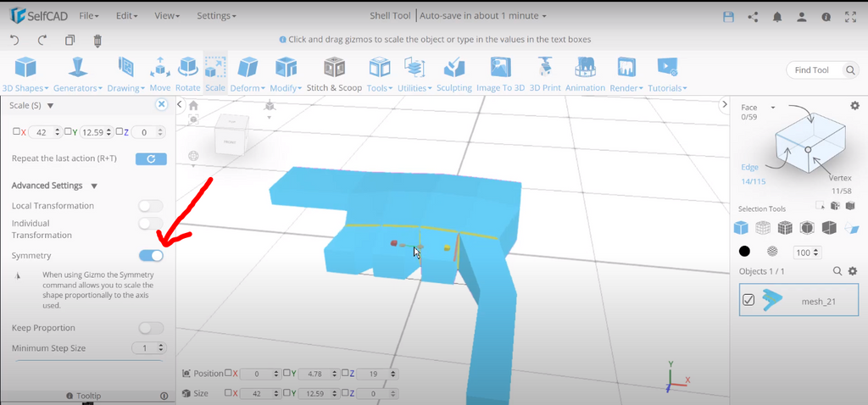The height and width of the screenshot is (405, 868).
Task: Open the Tutorials tool
Action: pos(667,75)
